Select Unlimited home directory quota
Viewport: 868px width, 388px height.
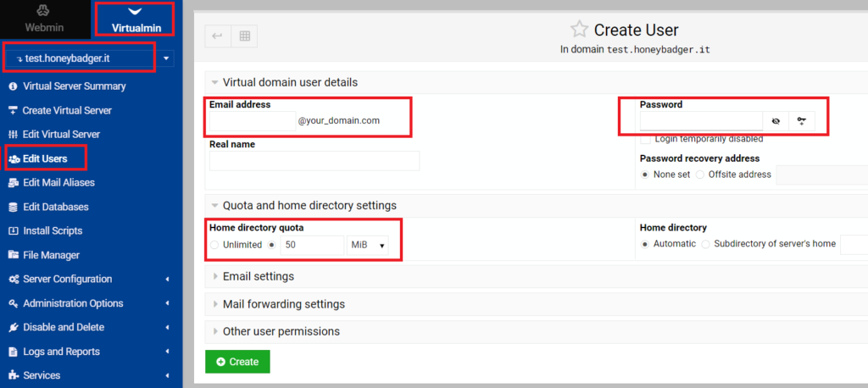214,245
